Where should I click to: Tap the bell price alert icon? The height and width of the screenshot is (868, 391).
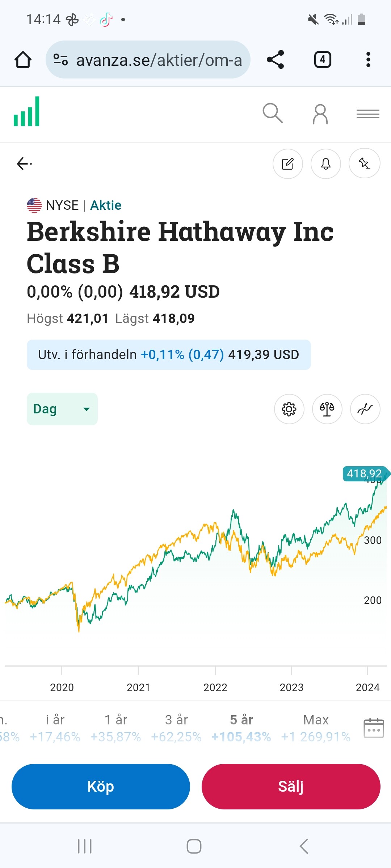326,164
